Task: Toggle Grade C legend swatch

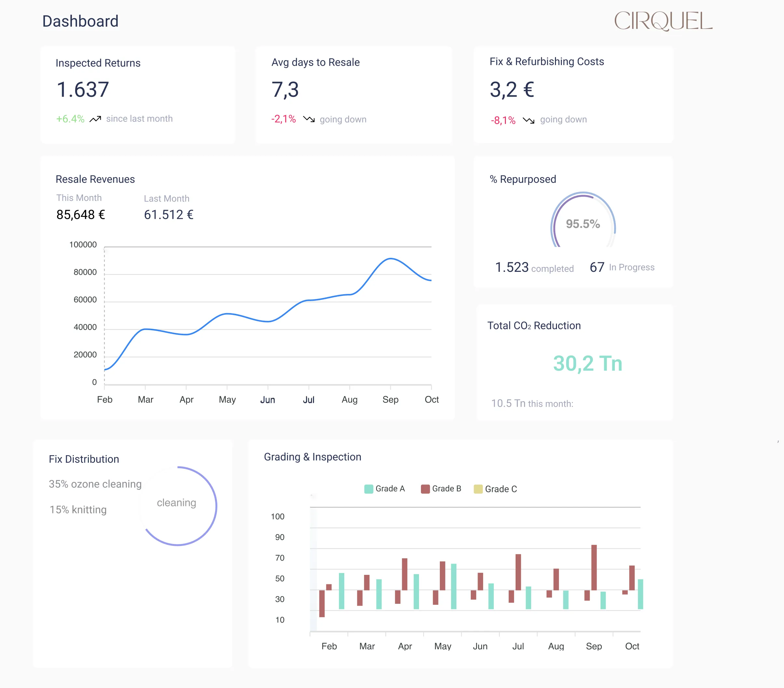Action: (x=478, y=489)
